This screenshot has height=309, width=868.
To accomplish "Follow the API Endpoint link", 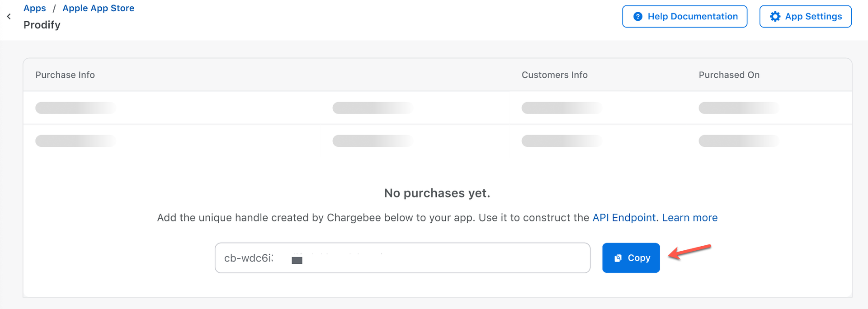I will click(624, 218).
